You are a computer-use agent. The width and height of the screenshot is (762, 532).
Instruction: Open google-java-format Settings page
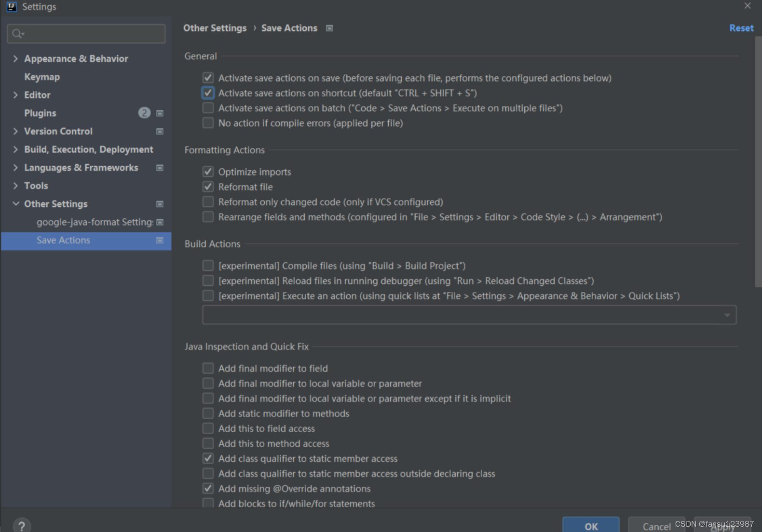coord(95,222)
